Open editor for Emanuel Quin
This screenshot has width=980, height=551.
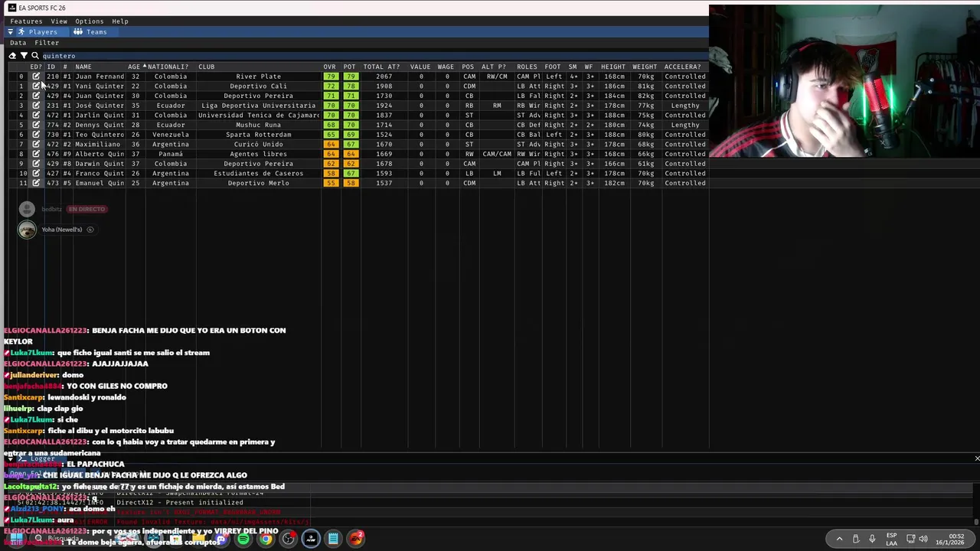36,183
